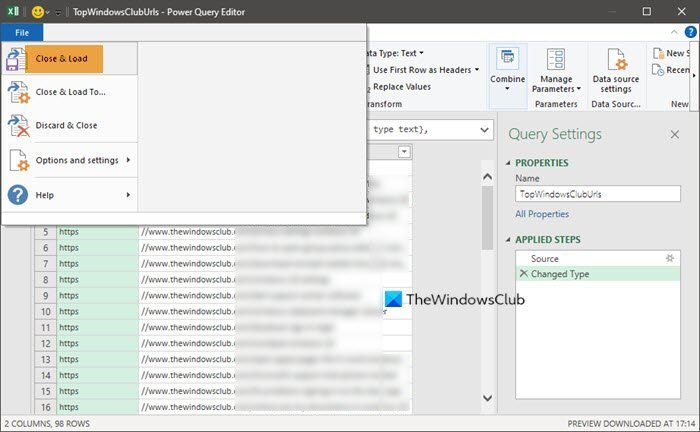This screenshot has width=700, height=432.
Task: Click the URL cell in row 14
Action: [275, 375]
